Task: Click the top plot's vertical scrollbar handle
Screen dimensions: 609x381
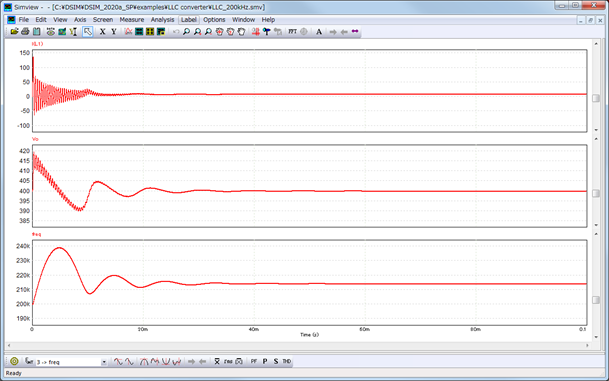Action: pos(596,98)
